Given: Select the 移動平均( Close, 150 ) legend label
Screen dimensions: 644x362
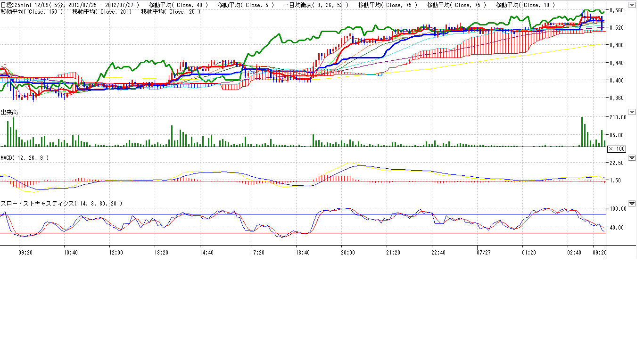Looking at the screenshot, I should click(32, 11).
